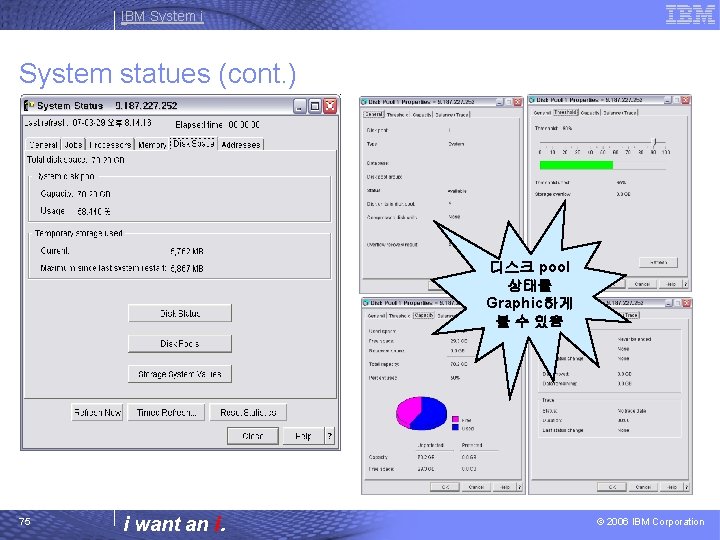Click the IBM System i header link

(162, 16)
